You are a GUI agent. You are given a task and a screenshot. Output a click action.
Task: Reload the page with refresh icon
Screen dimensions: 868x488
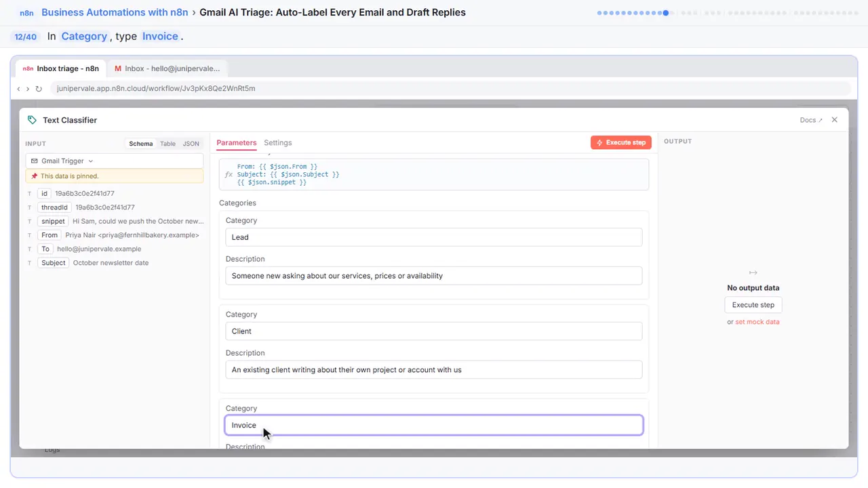39,89
